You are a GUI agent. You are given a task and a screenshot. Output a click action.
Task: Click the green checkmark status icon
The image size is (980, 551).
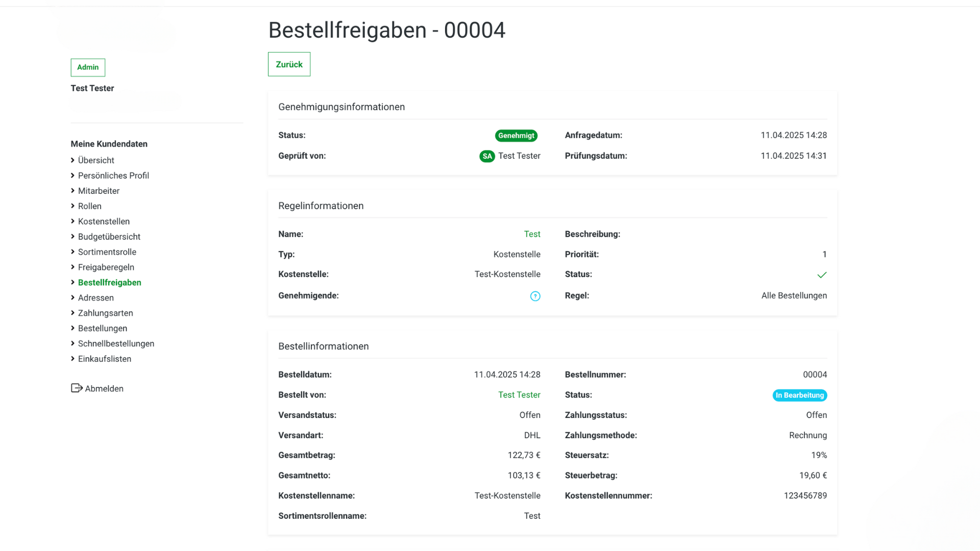pos(821,275)
